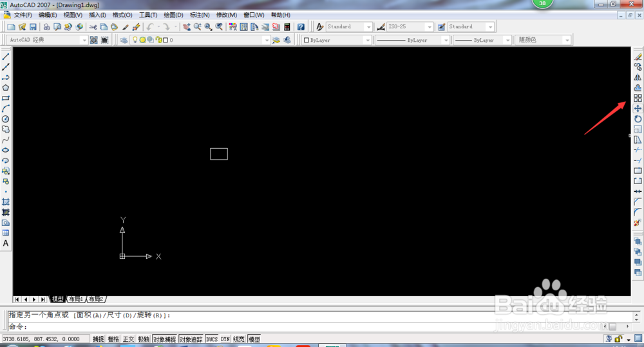The width and height of the screenshot is (644, 347).
Task: Click the Rotate tool in modify toolbar
Action: point(638,118)
